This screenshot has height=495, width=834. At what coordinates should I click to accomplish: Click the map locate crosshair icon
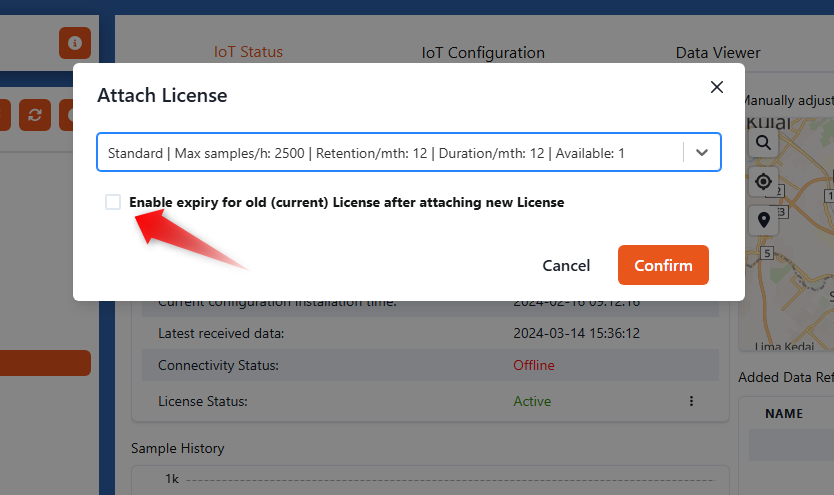763,182
